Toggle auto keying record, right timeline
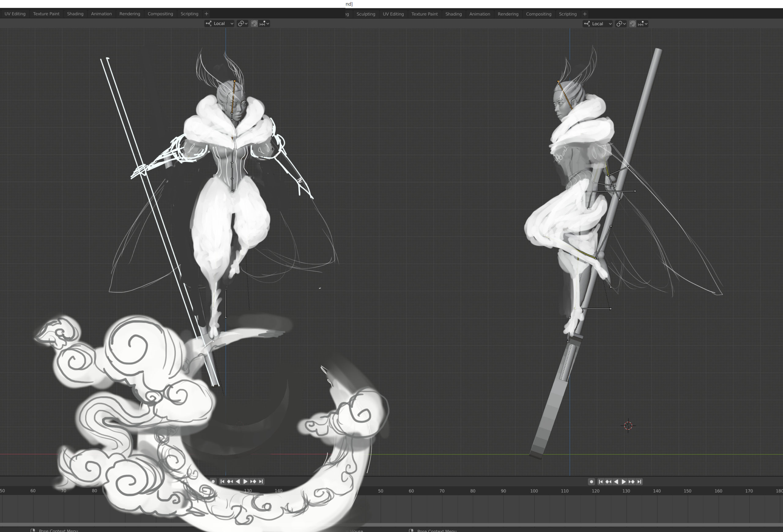The height and width of the screenshot is (532, 783). pos(591,482)
